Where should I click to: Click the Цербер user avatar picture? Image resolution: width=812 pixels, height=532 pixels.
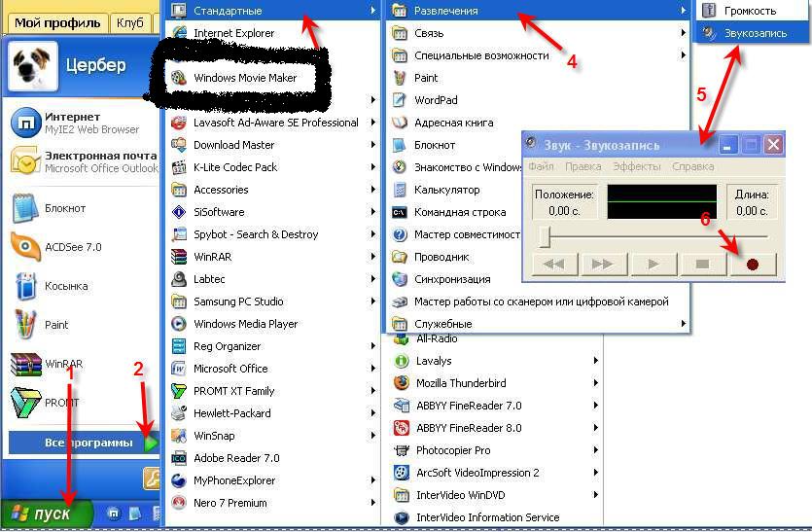point(32,66)
